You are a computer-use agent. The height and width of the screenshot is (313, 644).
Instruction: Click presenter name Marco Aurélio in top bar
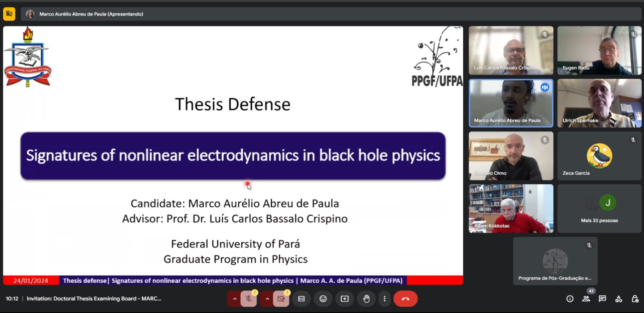pyautogui.click(x=91, y=14)
